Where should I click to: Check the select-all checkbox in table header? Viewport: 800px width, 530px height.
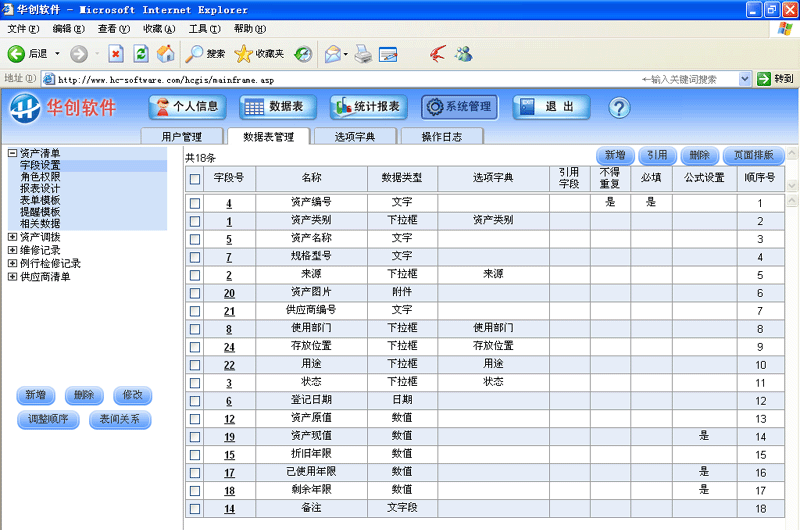click(x=195, y=179)
